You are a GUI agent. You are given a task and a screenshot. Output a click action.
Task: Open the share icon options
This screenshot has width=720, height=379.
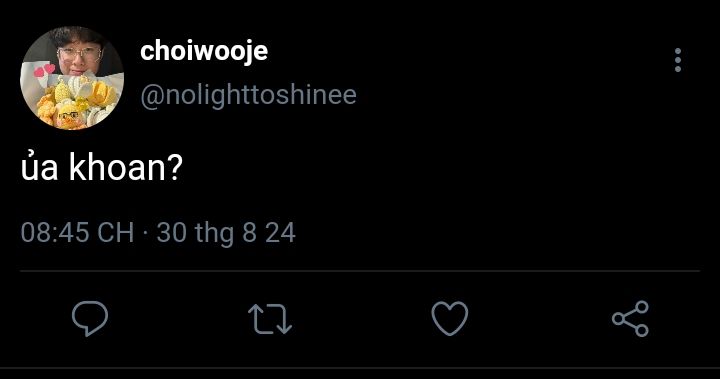click(x=630, y=318)
